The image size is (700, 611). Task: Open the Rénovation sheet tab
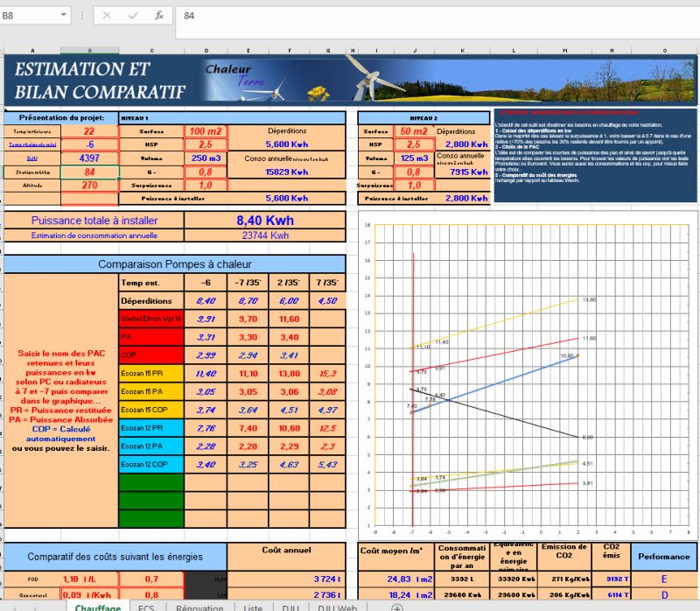click(199, 607)
